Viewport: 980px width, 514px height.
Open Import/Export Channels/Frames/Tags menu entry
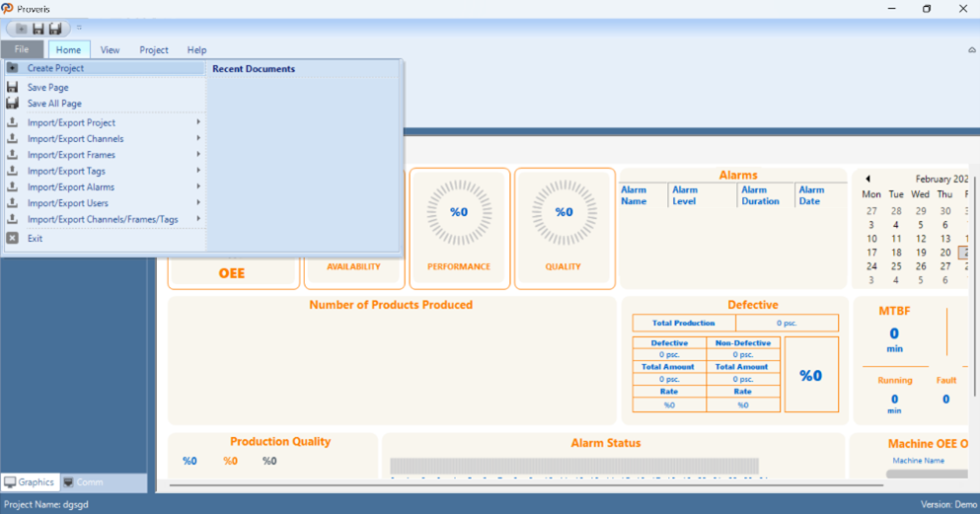[x=105, y=220]
